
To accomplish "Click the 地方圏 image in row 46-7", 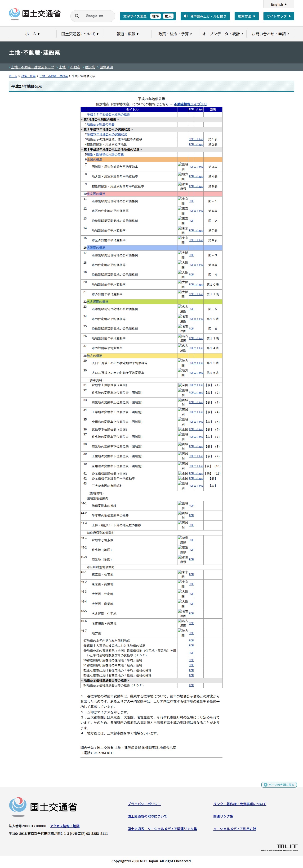I will tap(183, 633).
